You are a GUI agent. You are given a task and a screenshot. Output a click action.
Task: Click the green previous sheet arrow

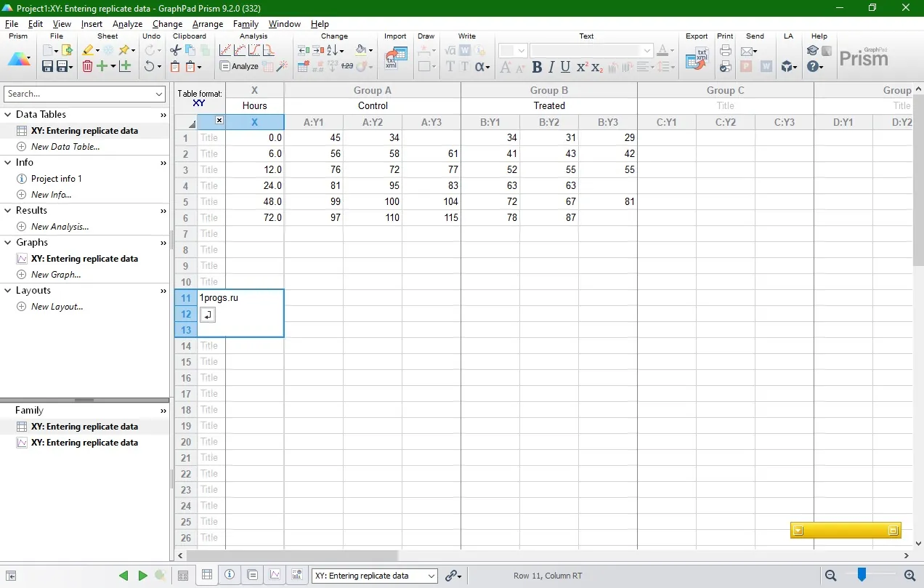[123, 576]
